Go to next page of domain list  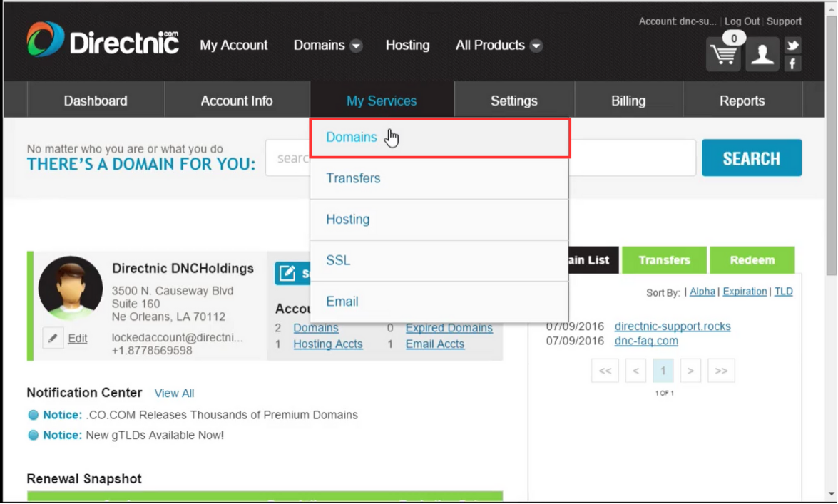pos(690,371)
